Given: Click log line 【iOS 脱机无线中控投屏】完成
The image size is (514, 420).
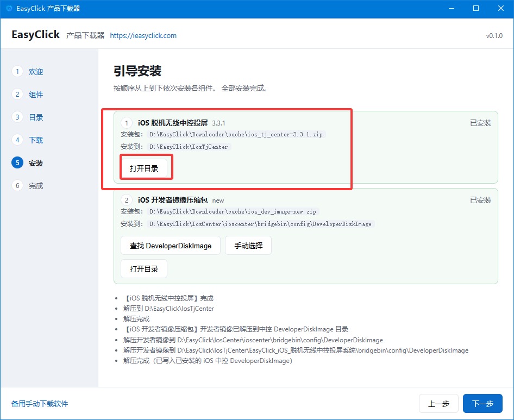Looking at the screenshot, I should pyautogui.click(x=168, y=298).
